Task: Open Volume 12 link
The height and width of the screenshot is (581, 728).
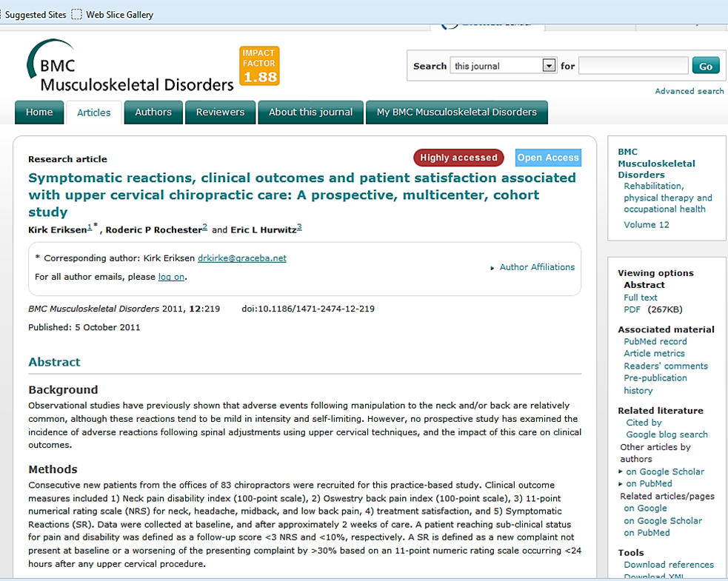Action: click(x=647, y=224)
